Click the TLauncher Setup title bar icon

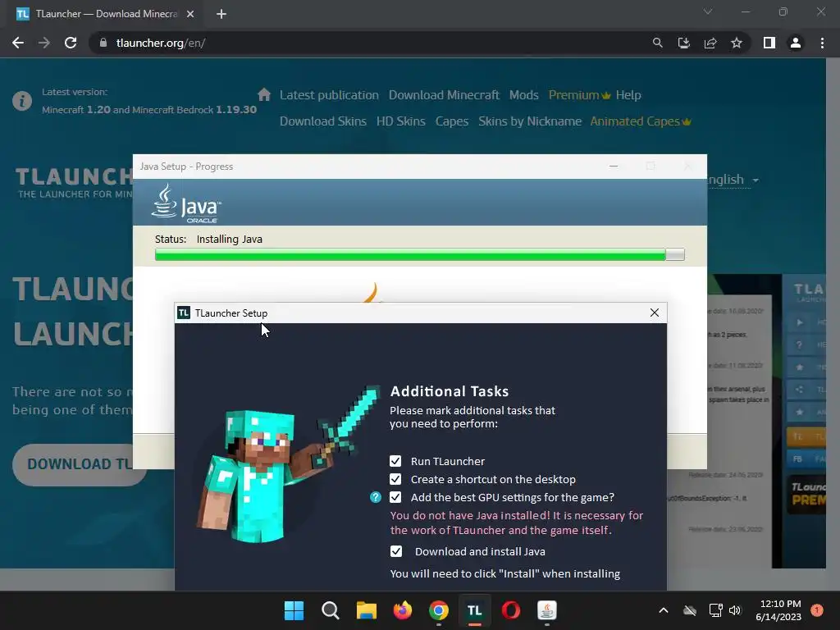coord(184,313)
